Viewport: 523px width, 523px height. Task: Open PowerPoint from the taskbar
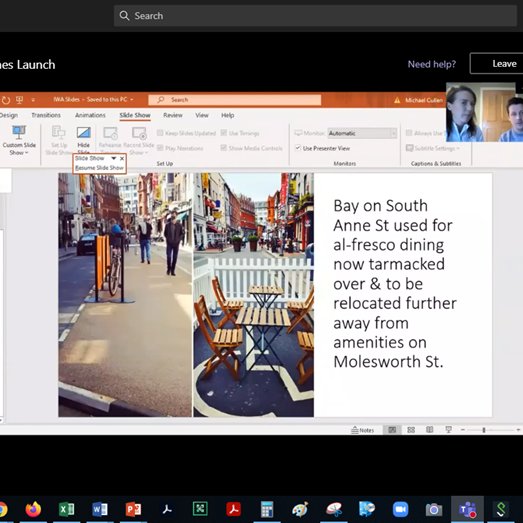(133, 509)
